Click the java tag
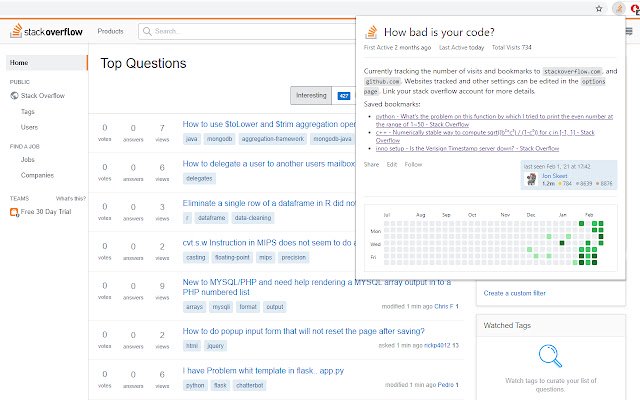The image size is (640, 400). 191,139
